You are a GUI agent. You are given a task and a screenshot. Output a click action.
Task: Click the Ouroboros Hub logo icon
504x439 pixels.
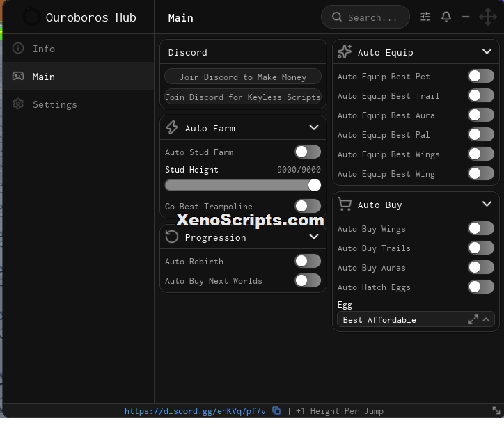31,17
